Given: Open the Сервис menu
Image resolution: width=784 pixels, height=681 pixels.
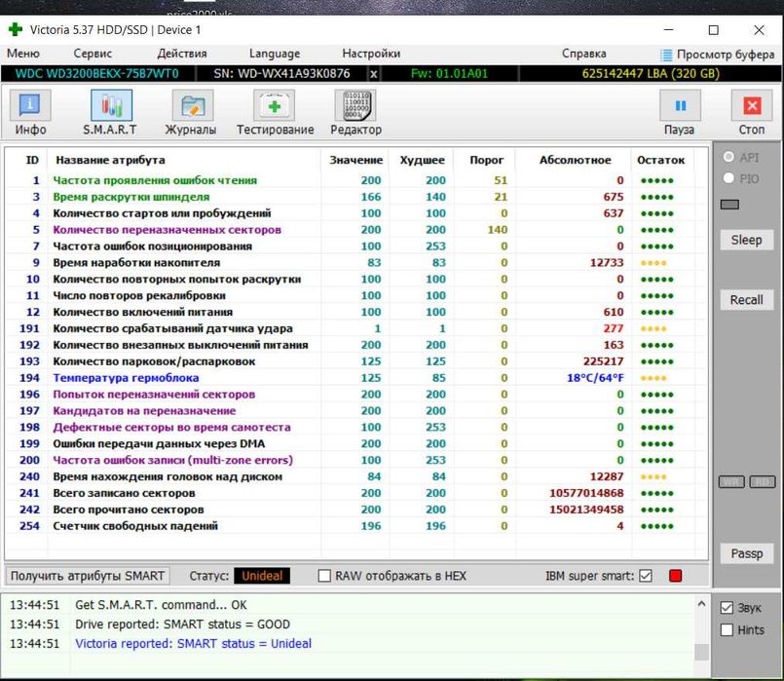Looking at the screenshot, I should (x=93, y=54).
